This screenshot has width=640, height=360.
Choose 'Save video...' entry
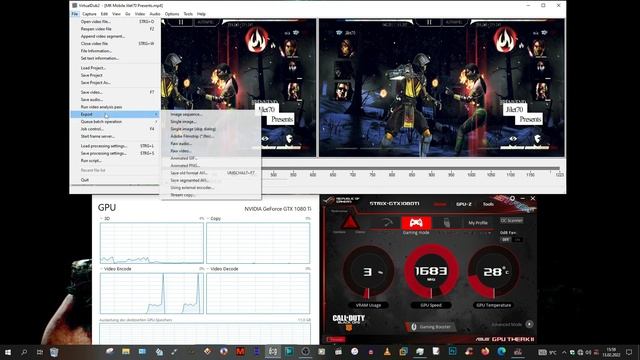(x=116, y=92)
